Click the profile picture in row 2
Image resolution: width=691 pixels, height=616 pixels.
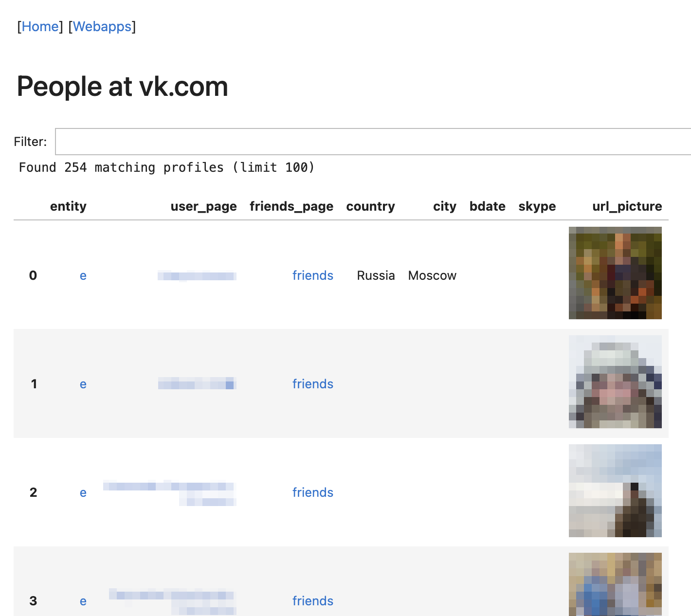click(615, 490)
